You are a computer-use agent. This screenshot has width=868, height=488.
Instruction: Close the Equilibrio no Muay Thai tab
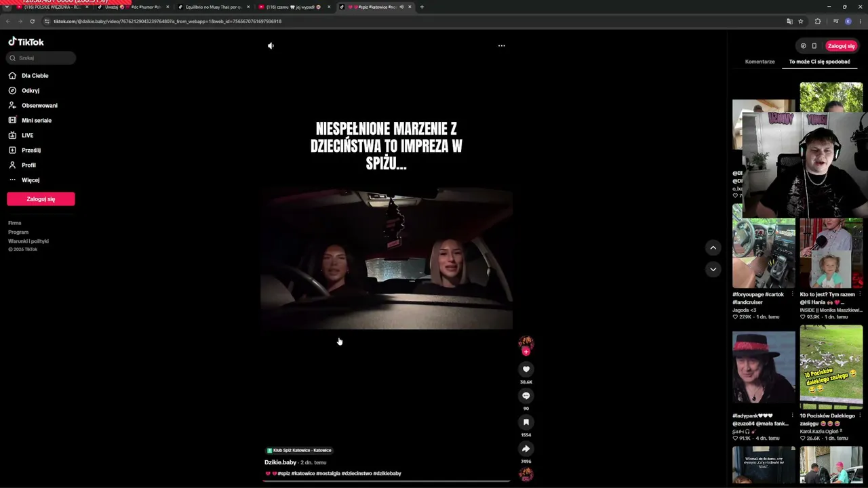pos(248,7)
